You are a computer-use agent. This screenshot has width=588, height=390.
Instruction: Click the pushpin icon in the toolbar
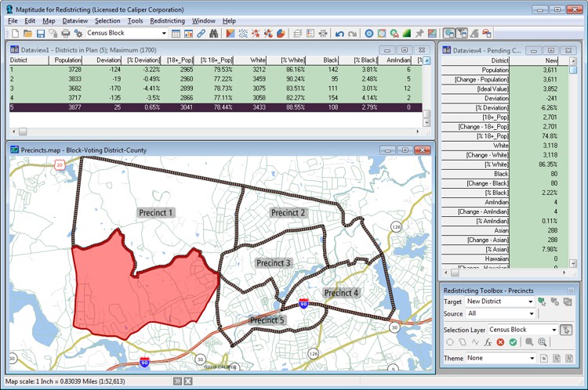point(419,34)
